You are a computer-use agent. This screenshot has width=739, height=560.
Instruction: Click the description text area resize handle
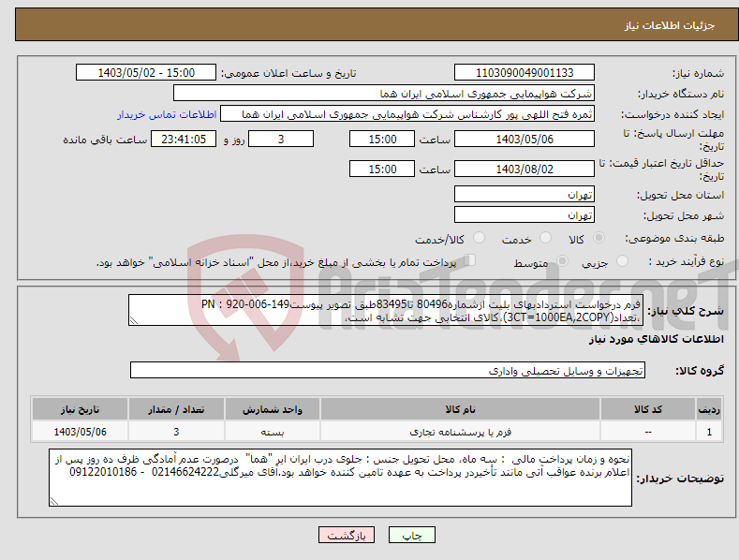(134, 320)
